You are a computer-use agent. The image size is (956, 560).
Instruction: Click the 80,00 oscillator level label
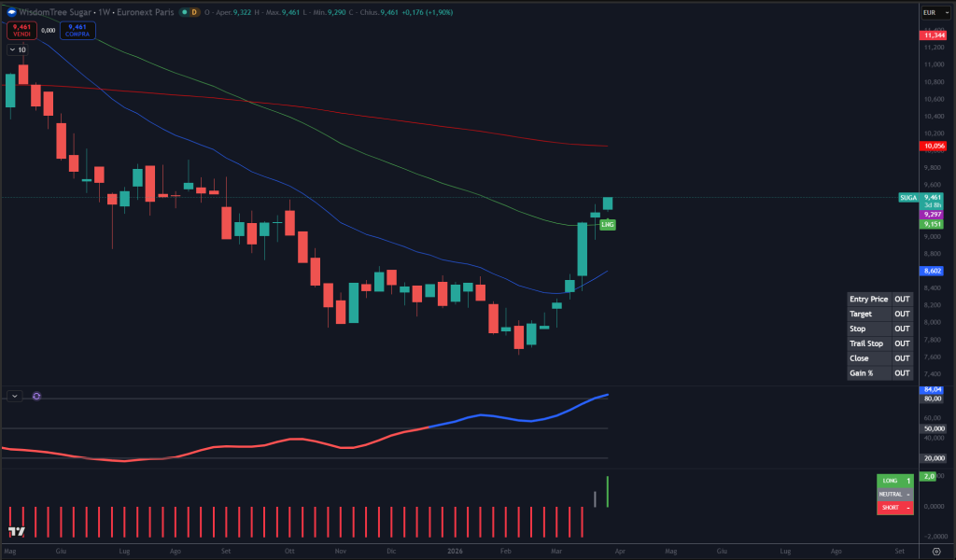point(932,399)
